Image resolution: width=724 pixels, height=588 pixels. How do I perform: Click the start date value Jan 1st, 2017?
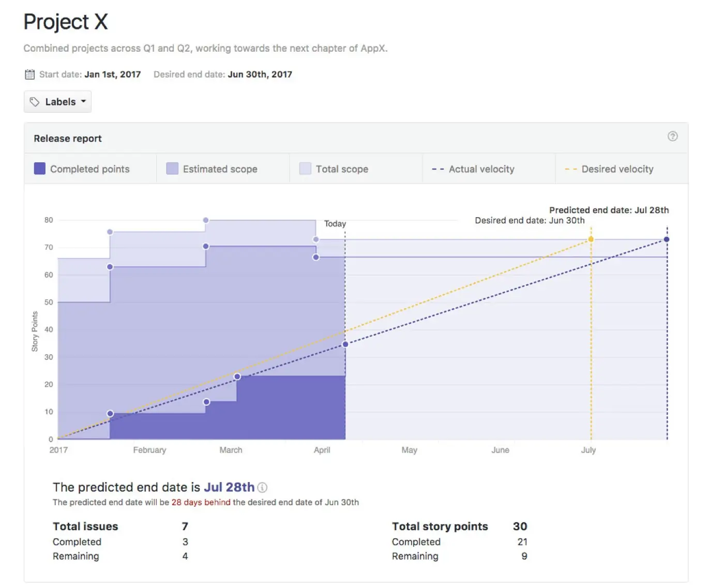click(x=113, y=74)
